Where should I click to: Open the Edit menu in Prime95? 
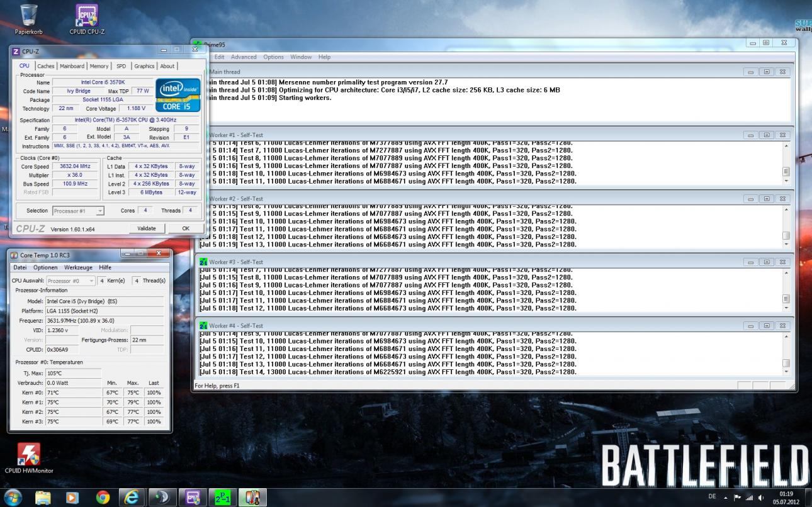coord(220,57)
